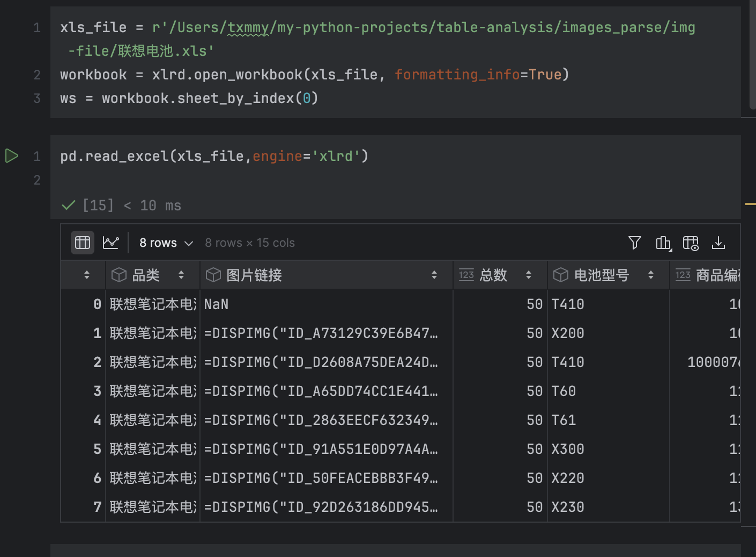Sort by the index column arrows

(x=87, y=275)
